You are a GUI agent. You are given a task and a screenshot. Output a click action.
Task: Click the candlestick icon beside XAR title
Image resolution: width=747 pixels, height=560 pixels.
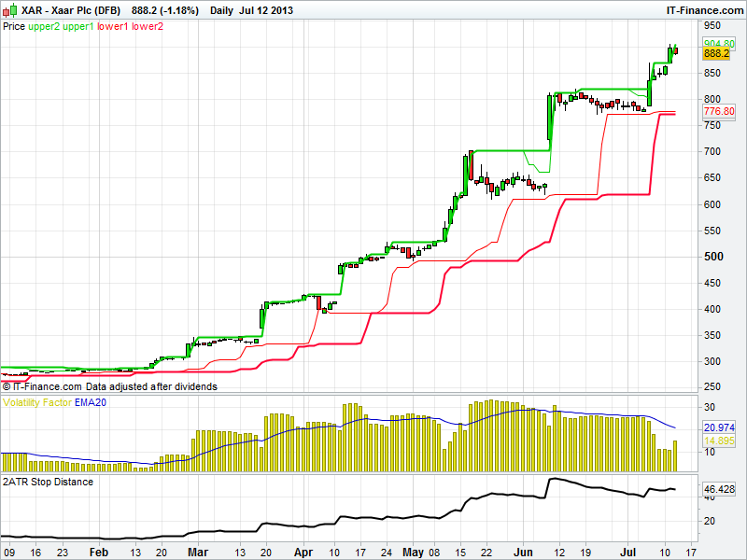point(10,10)
